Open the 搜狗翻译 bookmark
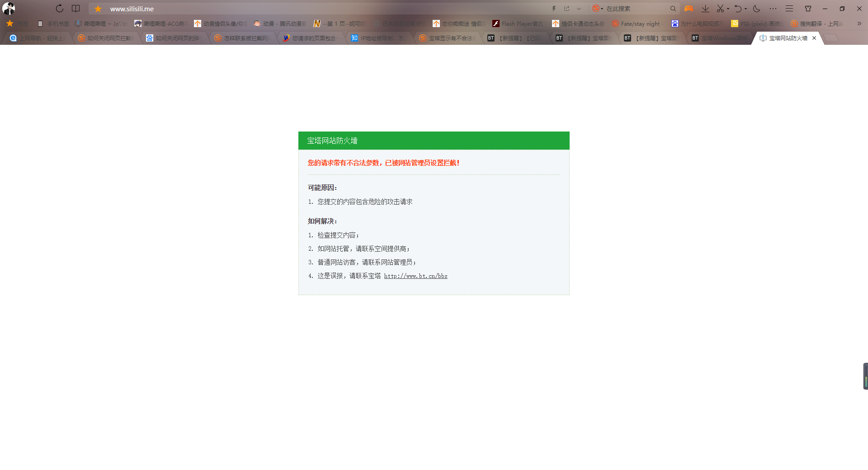868x470 pixels. 817,23
